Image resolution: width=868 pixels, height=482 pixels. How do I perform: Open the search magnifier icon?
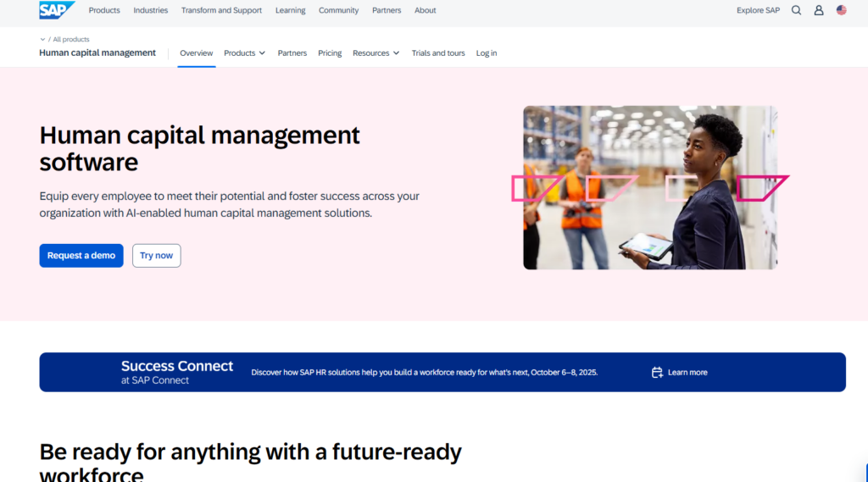pos(796,10)
